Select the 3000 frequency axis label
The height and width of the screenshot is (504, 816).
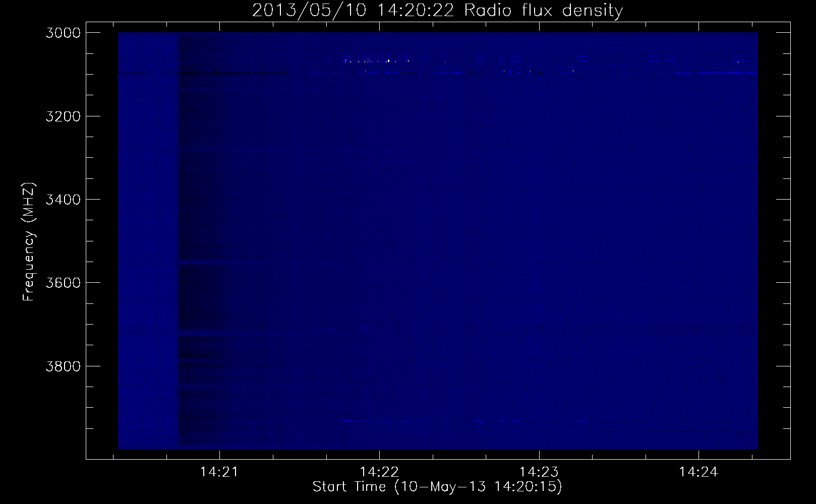coord(63,33)
